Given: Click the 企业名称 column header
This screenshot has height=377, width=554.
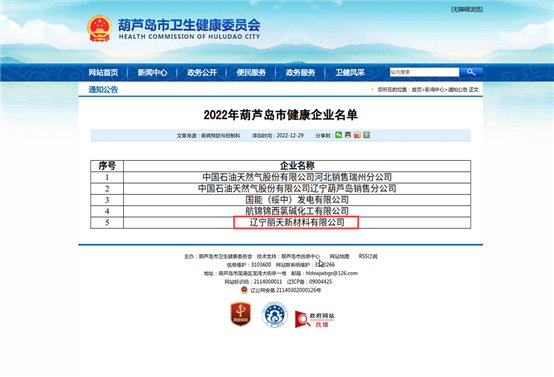Looking at the screenshot, I should pyautogui.click(x=297, y=166).
